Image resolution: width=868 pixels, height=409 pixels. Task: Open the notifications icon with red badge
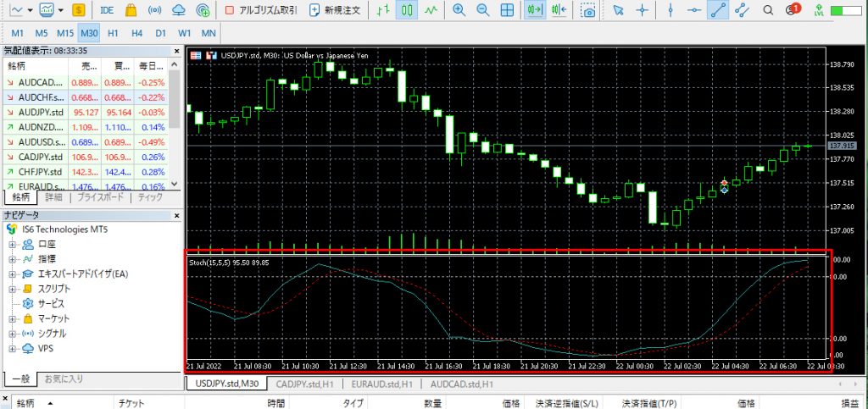[x=793, y=9]
